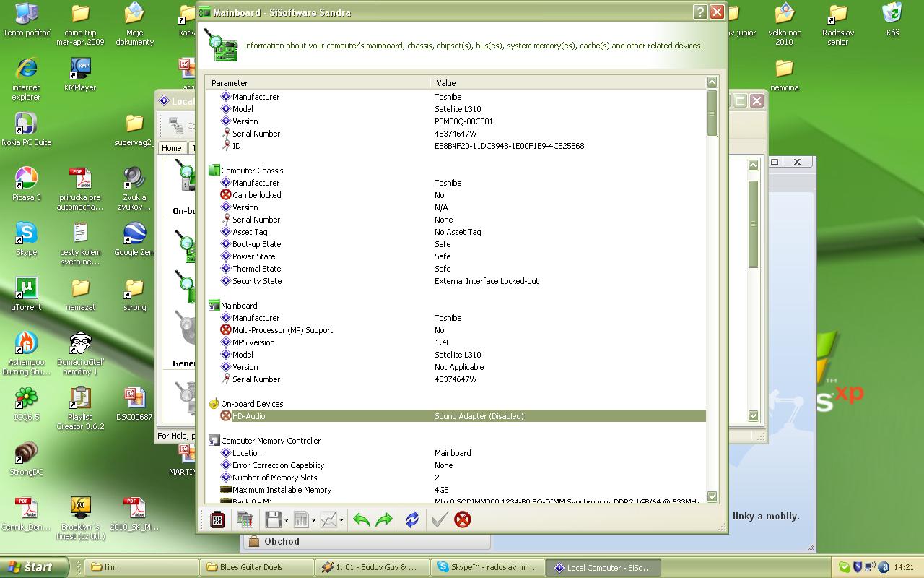Open the Picasa 3 desktop shortcut
The width and height of the screenshot is (924, 578).
[27, 185]
